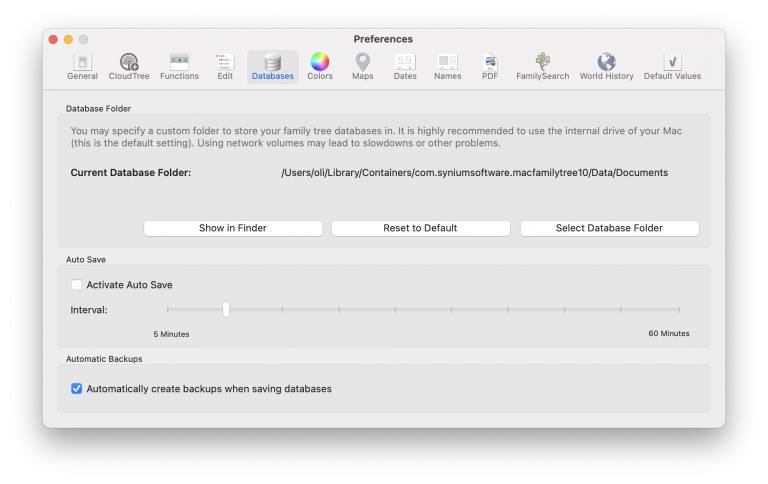Open the Maps preferences pane
768x484 pixels.
pyautogui.click(x=362, y=67)
